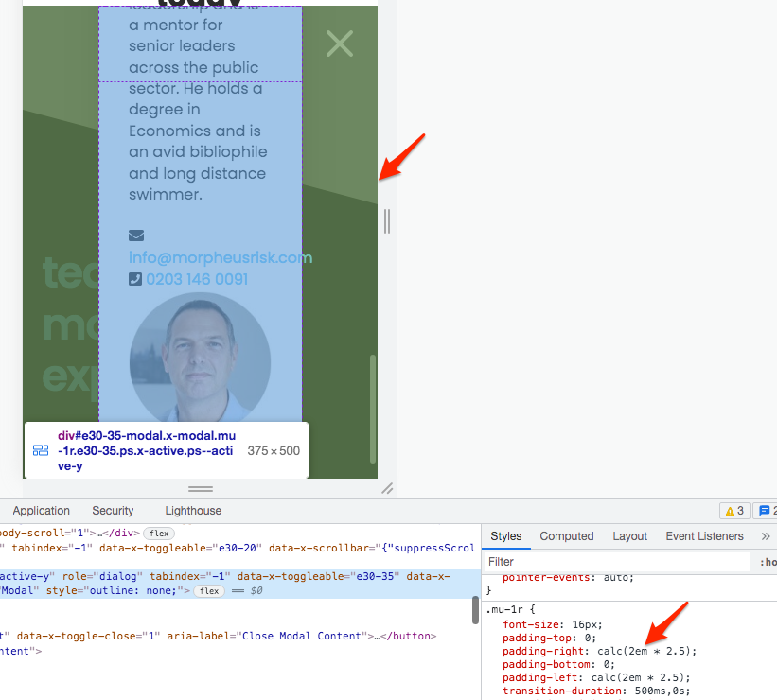Click the viewport bottom resize handle
Screen dimensions: 777x700
coord(201,489)
